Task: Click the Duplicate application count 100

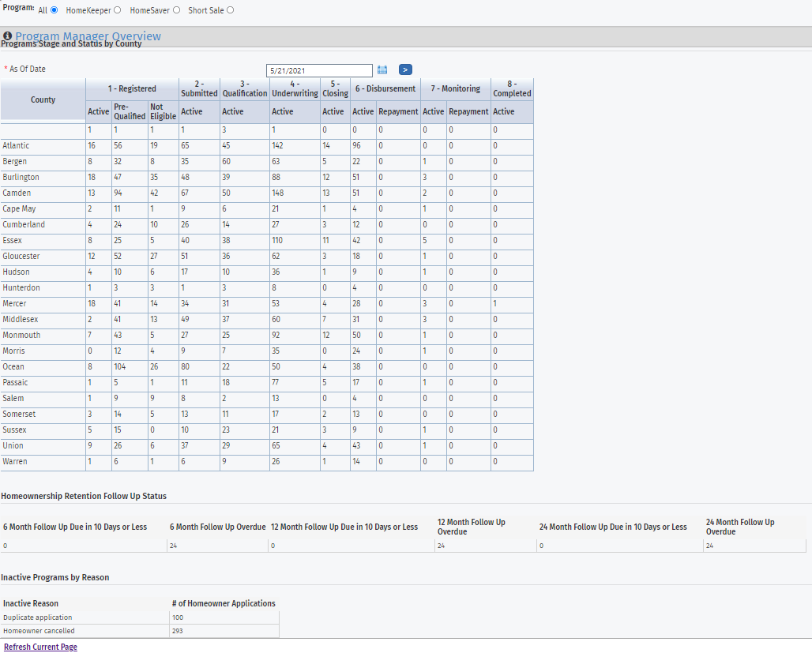Action: tap(178, 617)
